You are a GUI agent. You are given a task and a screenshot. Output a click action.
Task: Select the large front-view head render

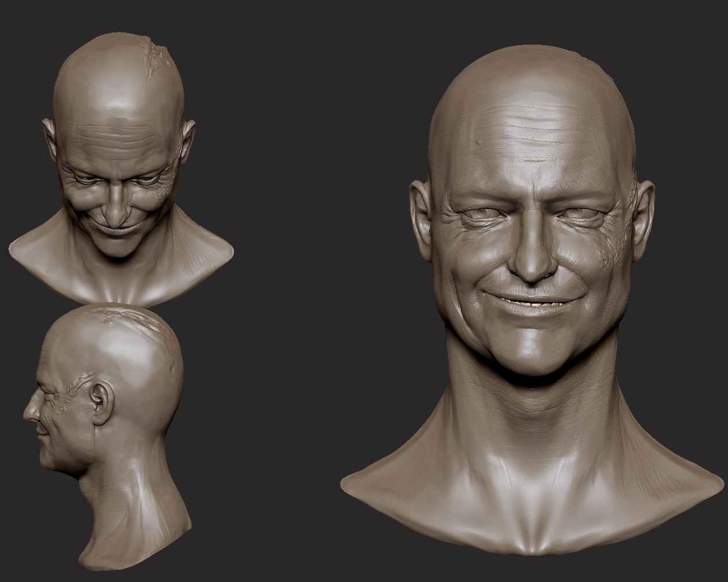[x=533, y=301]
